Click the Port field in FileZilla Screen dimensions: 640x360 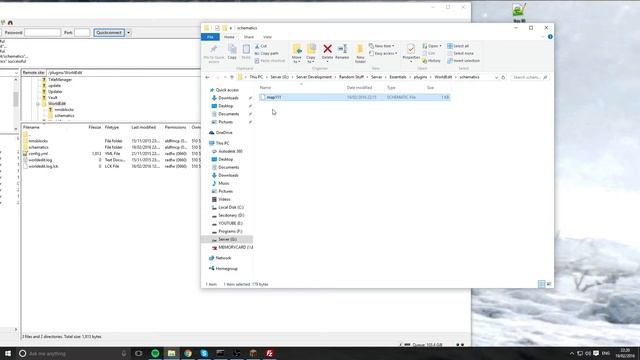coord(82,33)
